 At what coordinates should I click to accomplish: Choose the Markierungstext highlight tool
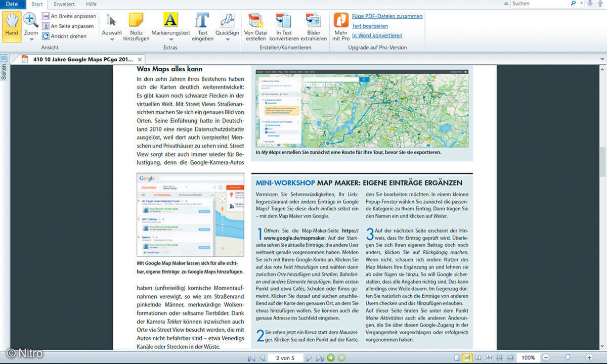pos(170,24)
